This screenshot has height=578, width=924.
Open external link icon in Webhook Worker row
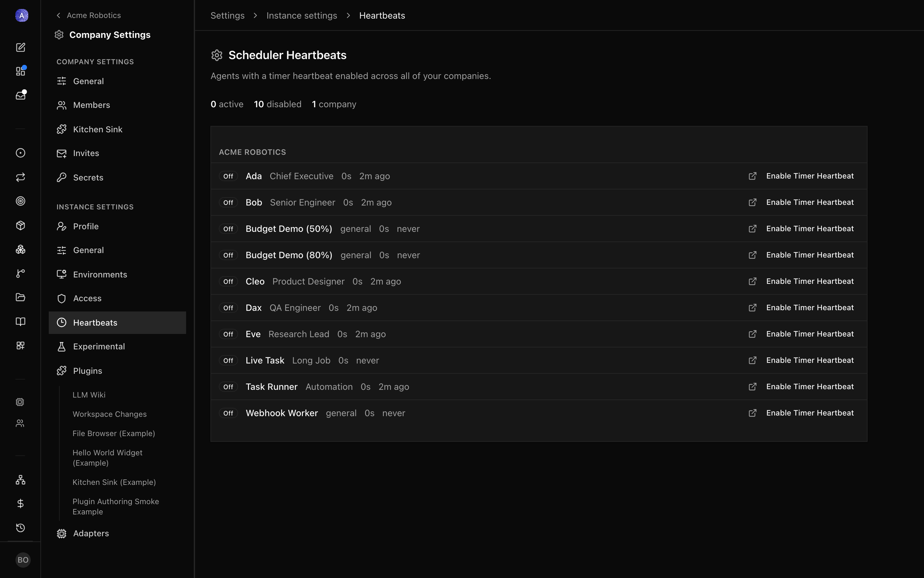(x=753, y=413)
